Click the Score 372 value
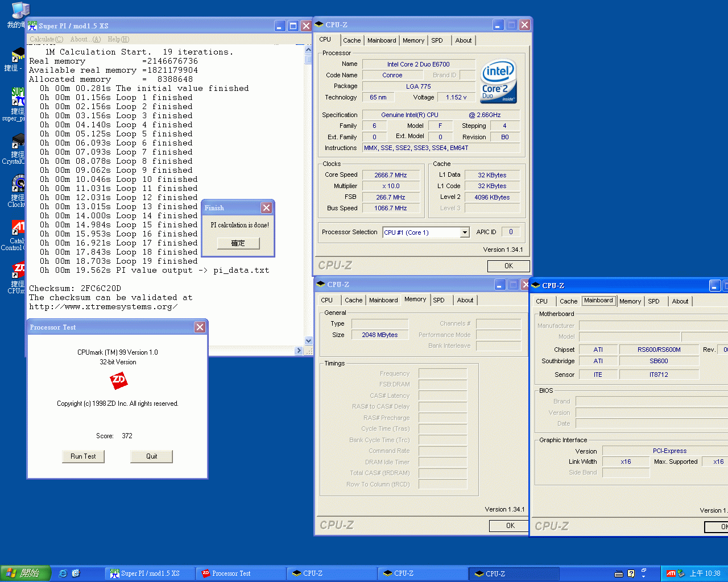Image resolution: width=728 pixels, height=582 pixels. pyautogui.click(x=127, y=436)
